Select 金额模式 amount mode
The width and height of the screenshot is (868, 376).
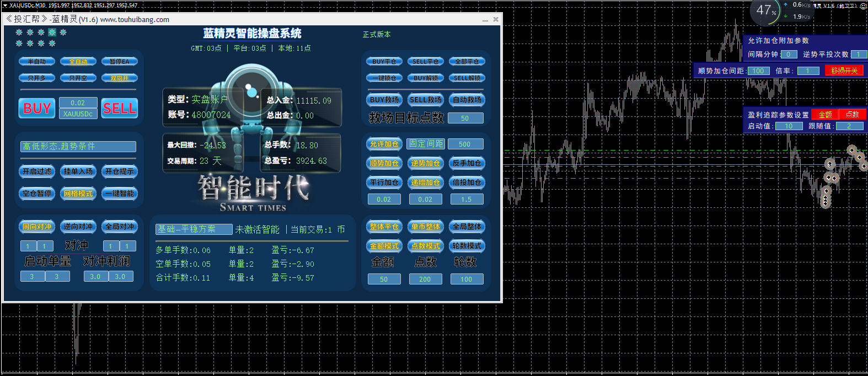point(384,246)
